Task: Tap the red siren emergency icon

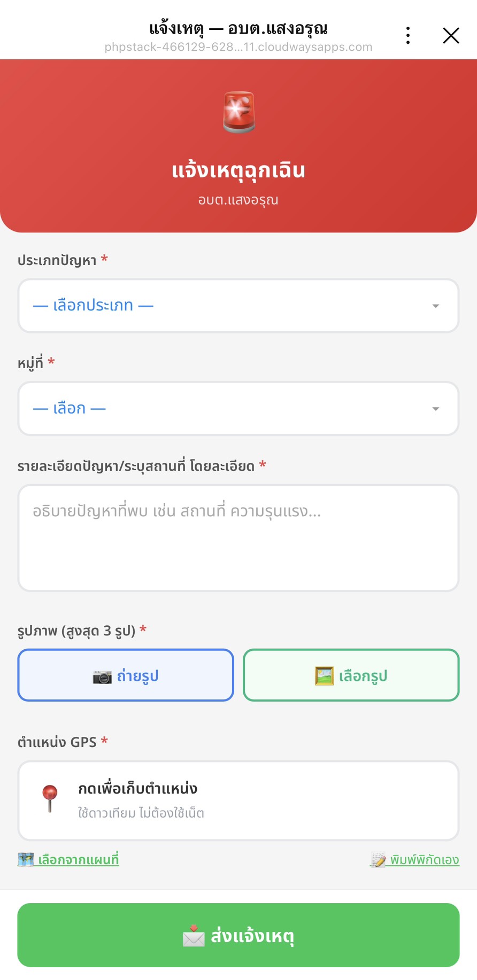Action: (239, 112)
